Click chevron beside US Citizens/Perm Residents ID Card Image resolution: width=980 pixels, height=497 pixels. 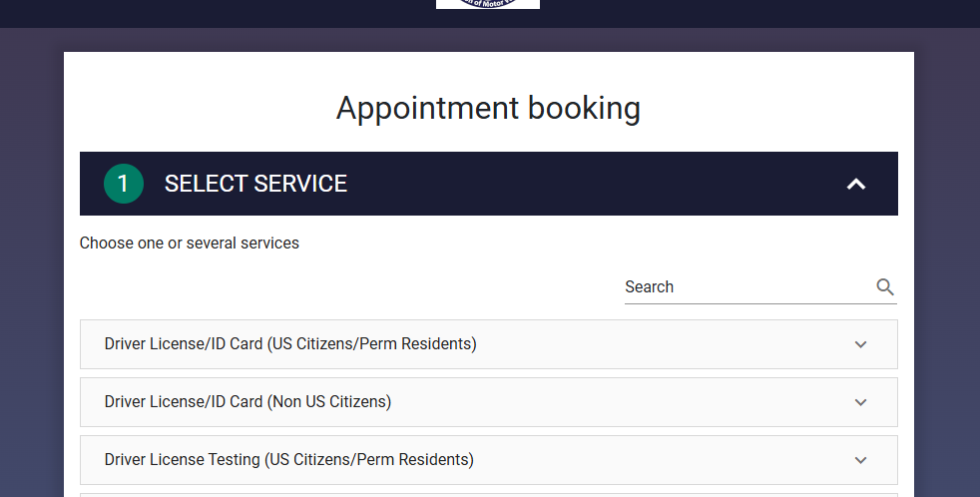point(860,344)
